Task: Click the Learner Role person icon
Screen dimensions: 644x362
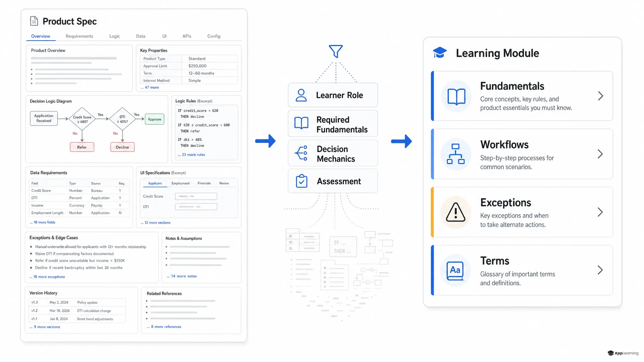Action: (301, 95)
